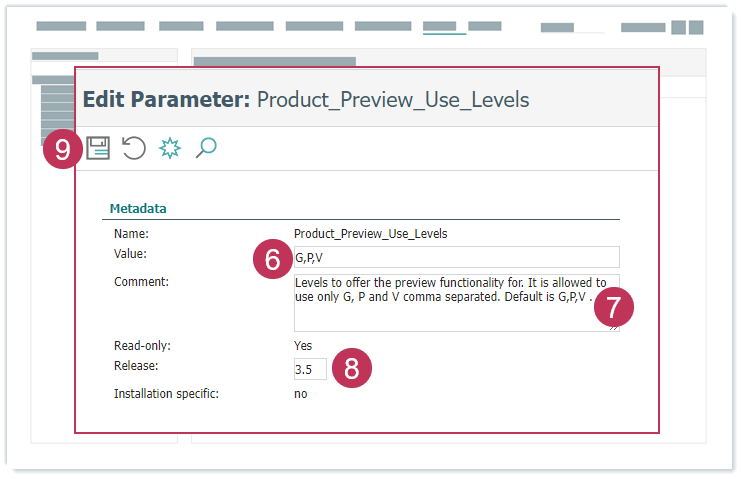Click the circular arrow Reset icon
Screen dimensions: 742x479
tap(134, 149)
